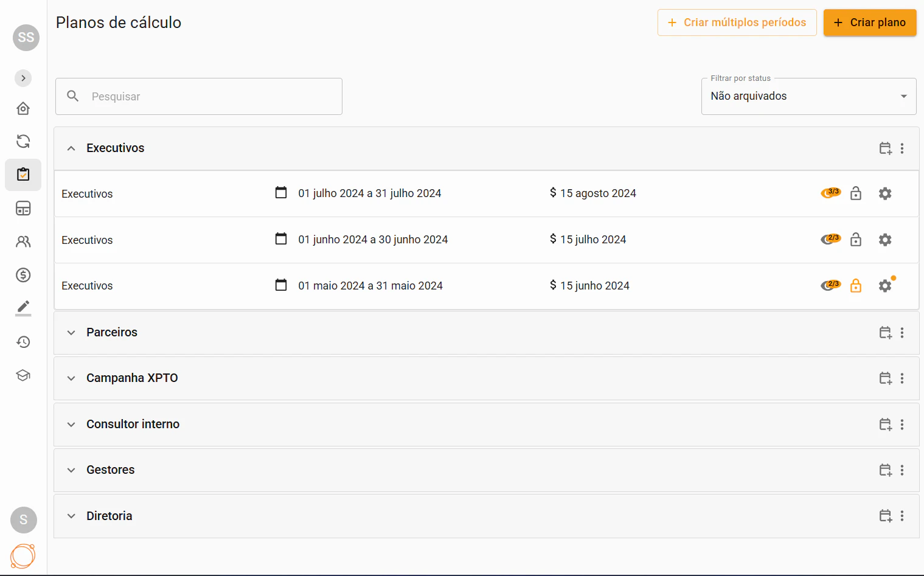Open the history sidebar icon

click(23, 342)
